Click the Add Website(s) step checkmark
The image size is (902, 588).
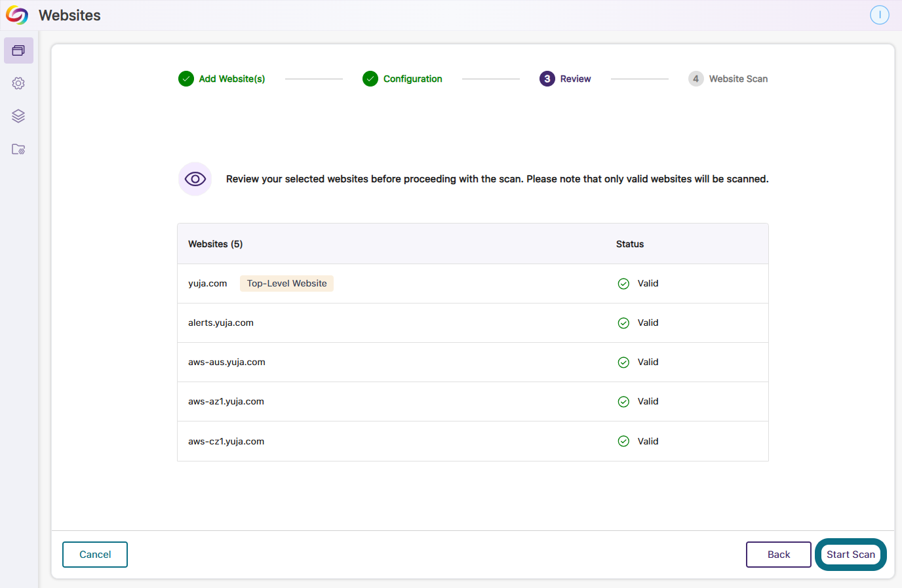186,79
